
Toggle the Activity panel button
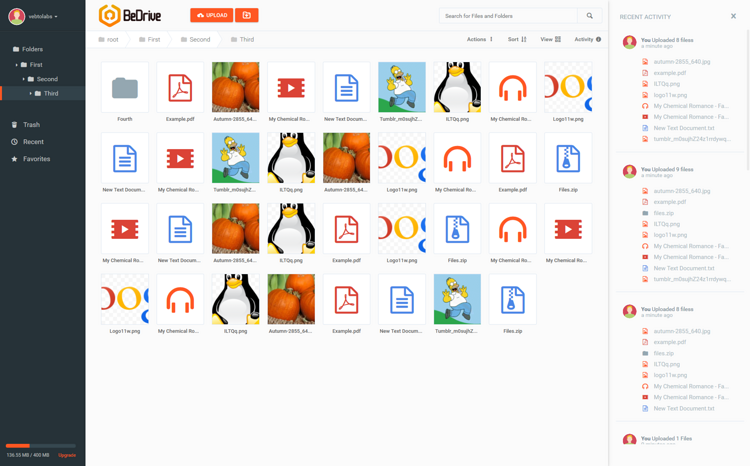pos(588,40)
